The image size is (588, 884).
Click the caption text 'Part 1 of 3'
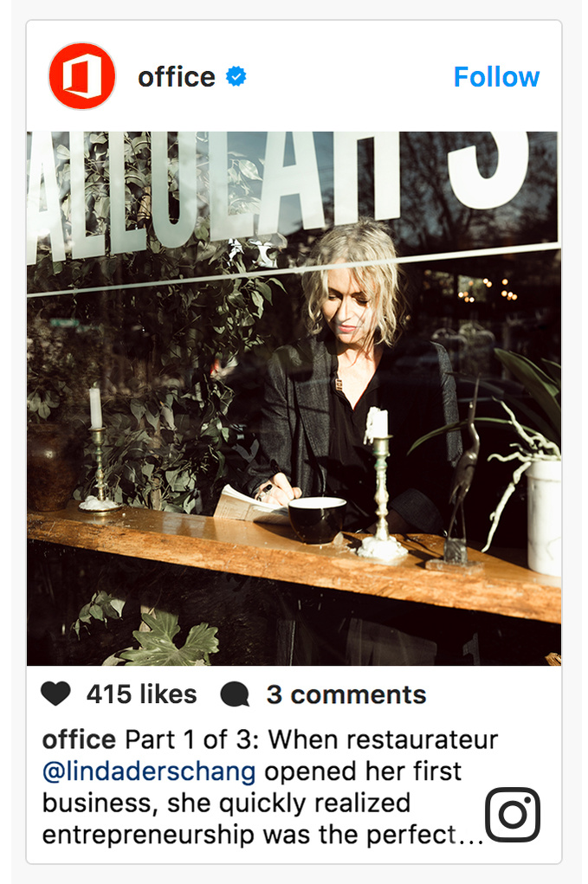(191, 739)
